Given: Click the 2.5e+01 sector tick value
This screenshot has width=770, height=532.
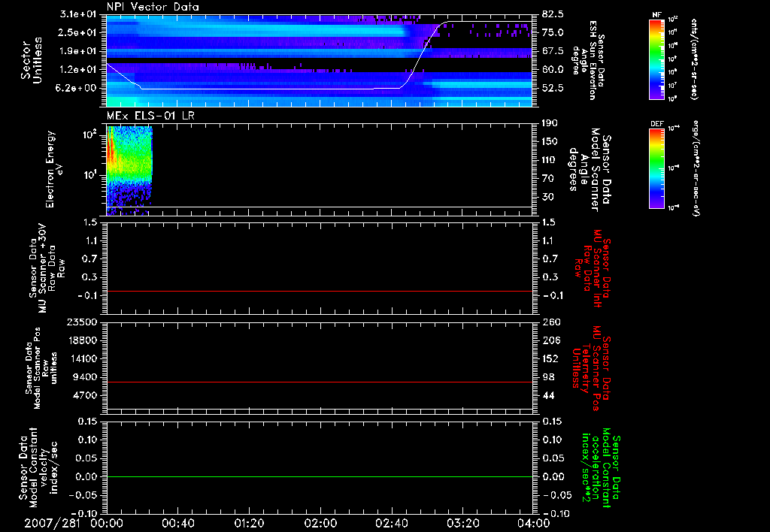Looking at the screenshot, I should (x=77, y=32).
